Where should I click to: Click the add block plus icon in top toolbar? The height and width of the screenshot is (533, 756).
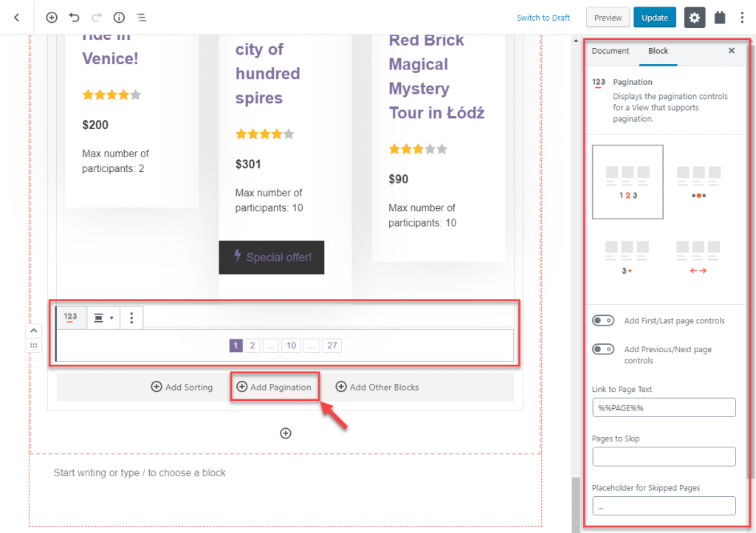tap(52, 18)
